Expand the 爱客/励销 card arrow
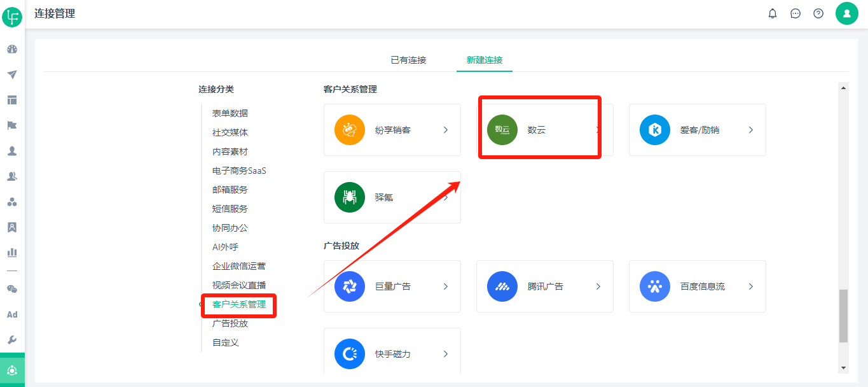The width and height of the screenshot is (868, 387). (x=751, y=130)
